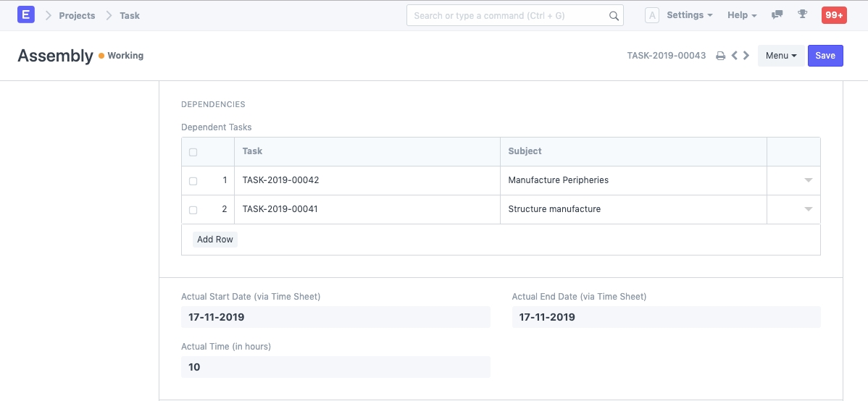The width and height of the screenshot is (868, 401).
Task: Open the chat messages icon
Action: pos(777,14)
